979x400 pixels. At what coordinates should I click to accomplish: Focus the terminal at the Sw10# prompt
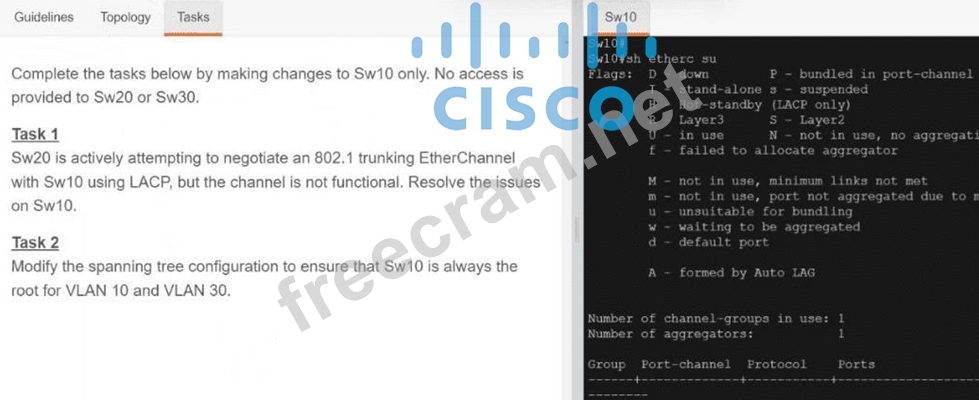(606, 44)
